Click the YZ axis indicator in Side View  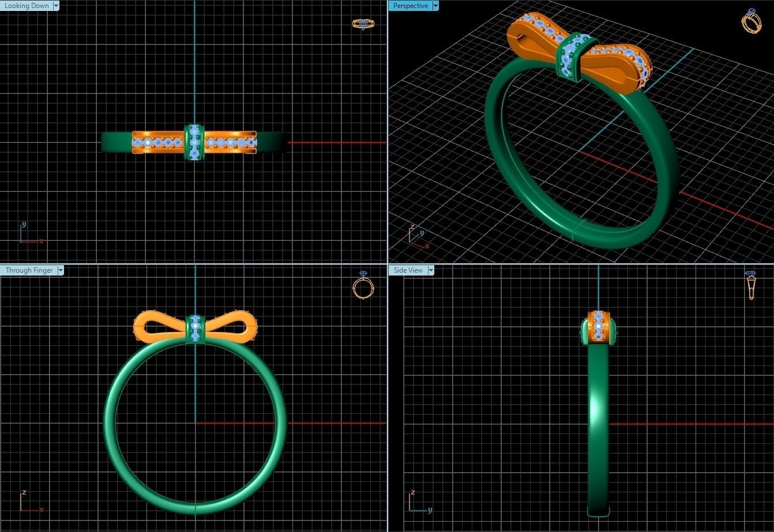click(x=420, y=501)
